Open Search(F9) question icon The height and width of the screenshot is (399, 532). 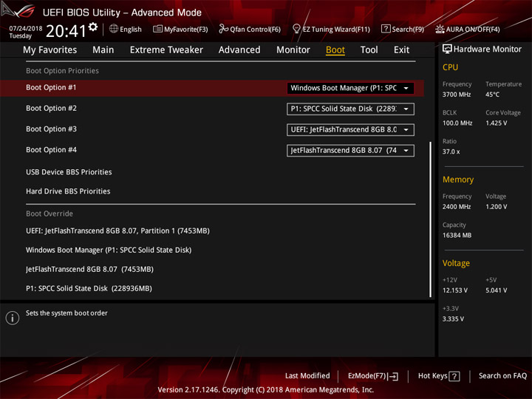point(386,29)
